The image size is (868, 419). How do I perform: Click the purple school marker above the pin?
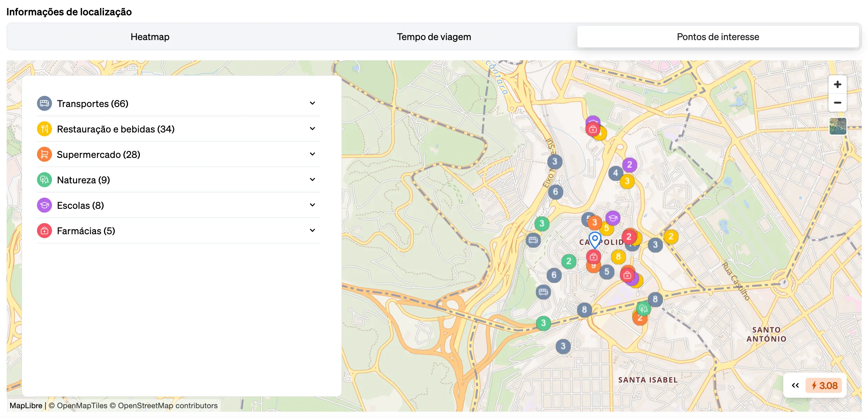[x=613, y=218]
